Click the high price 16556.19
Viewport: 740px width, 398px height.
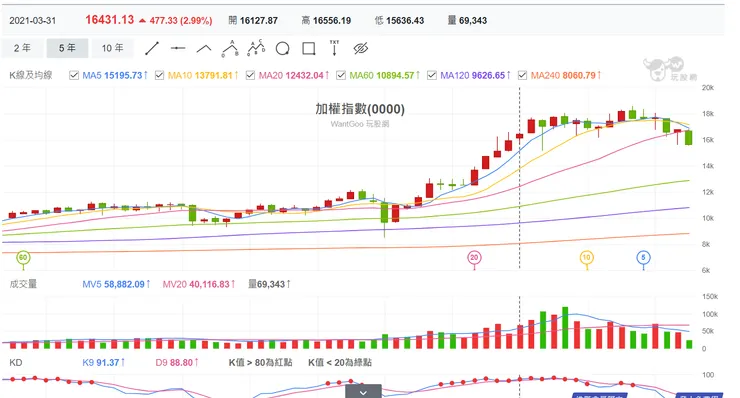coord(332,21)
